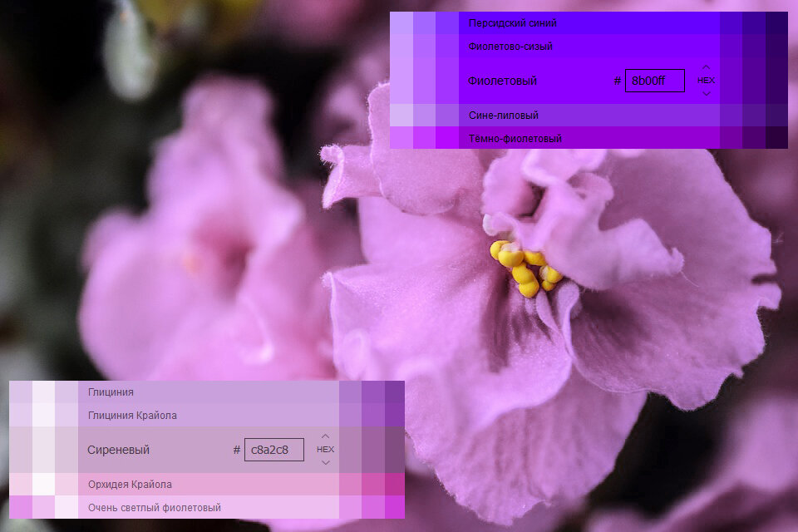The image size is (798, 532).
Task: Pick darkest shade swatch in Сине-лиловый row
Action: coord(776,116)
